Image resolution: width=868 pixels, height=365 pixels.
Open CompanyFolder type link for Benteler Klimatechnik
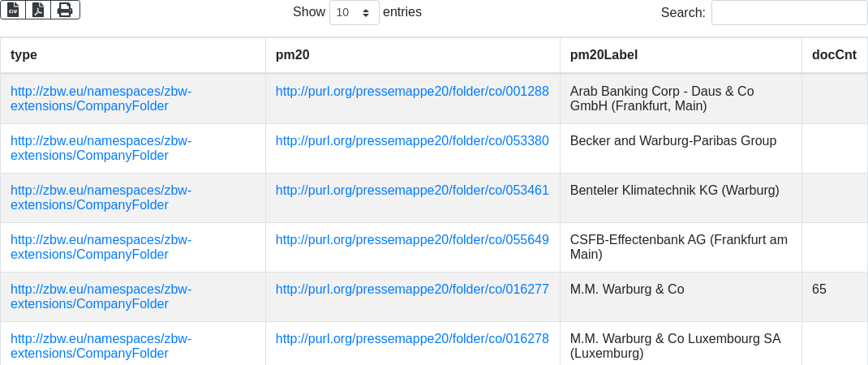point(101,198)
